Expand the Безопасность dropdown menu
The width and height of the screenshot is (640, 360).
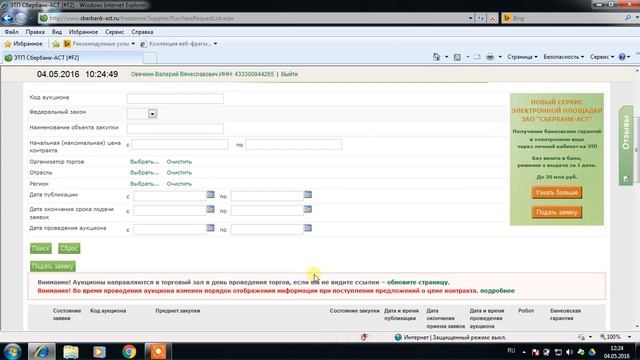(563, 57)
